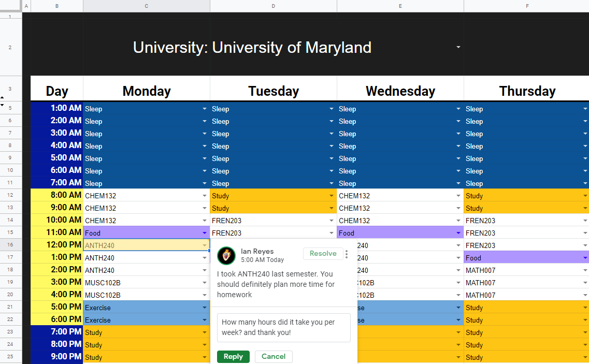This screenshot has height=364, width=589.
Task: Open the comment's three-dot options menu
Action: (x=347, y=253)
